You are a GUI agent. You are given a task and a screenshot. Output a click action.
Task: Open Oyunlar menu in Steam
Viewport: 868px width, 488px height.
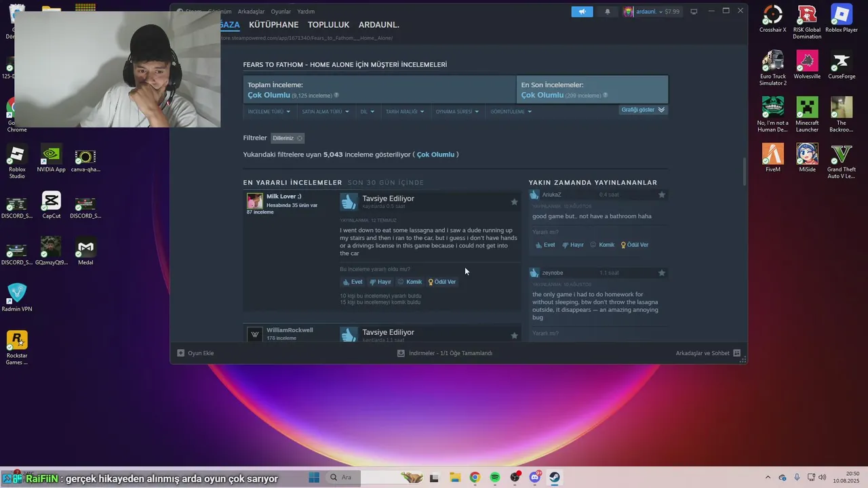[x=281, y=12]
